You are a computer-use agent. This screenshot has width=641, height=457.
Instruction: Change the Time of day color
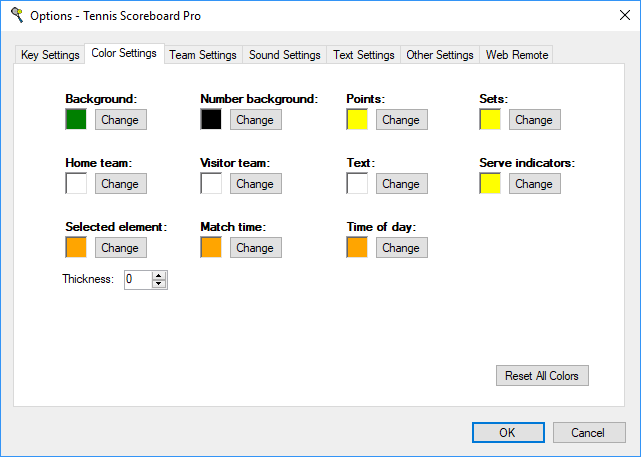click(401, 248)
